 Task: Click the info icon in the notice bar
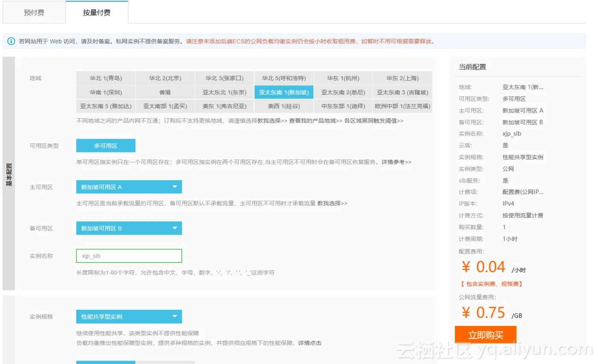[x=11, y=41]
